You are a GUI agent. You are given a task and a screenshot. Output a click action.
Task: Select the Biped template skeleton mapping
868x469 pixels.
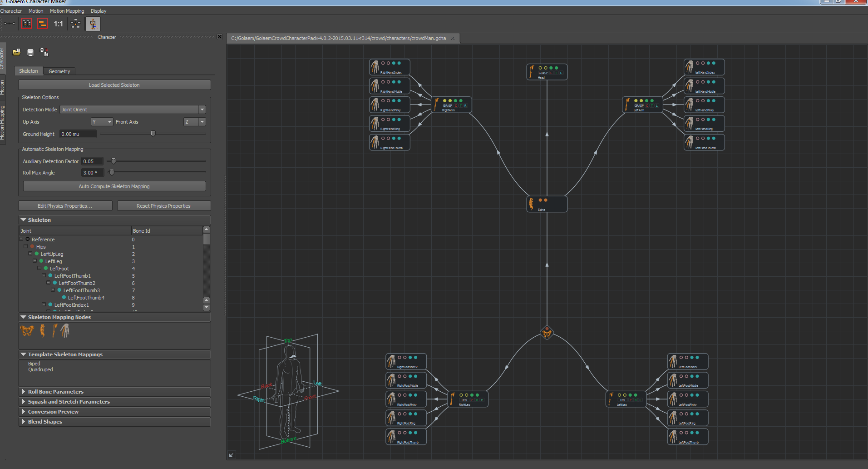(x=34, y=364)
